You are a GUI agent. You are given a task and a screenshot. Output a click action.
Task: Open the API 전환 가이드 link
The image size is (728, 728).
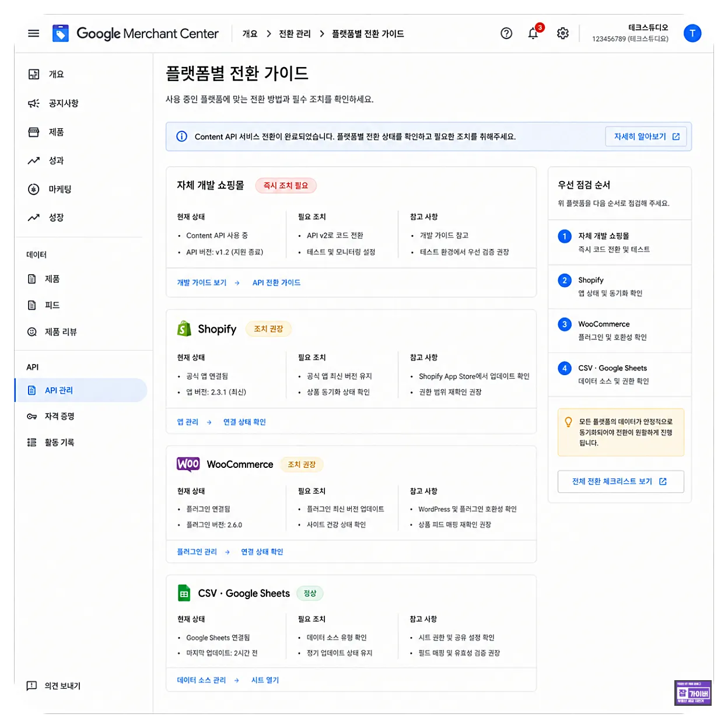[x=276, y=283]
